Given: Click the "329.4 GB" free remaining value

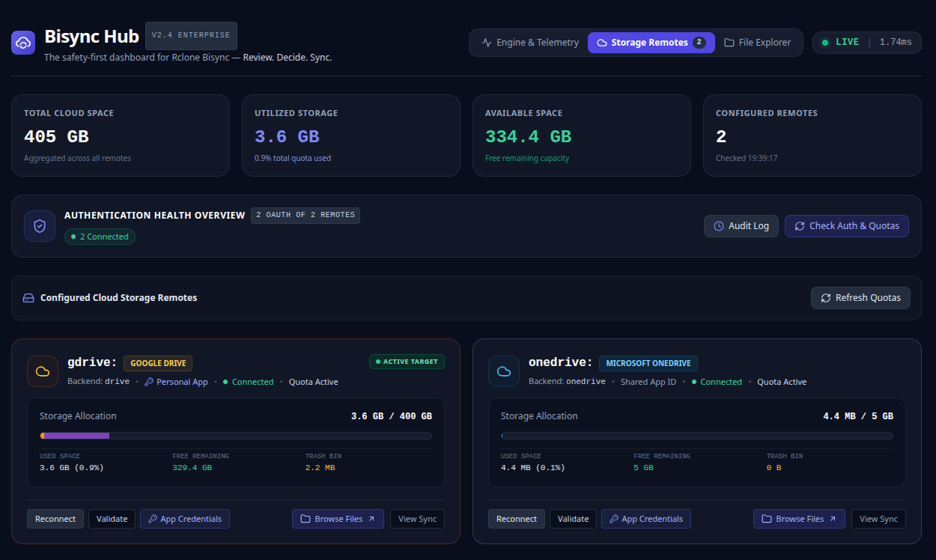Looking at the screenshot, I should [x=192, y=468].
